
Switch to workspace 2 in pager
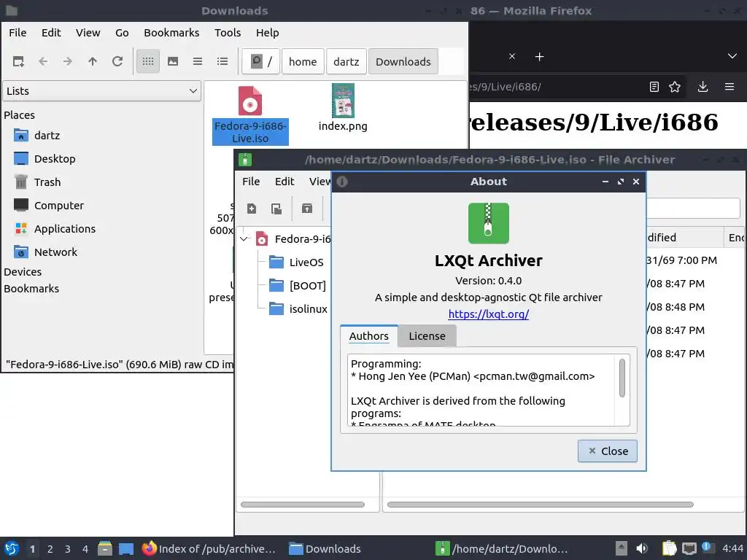click(50, 548)
